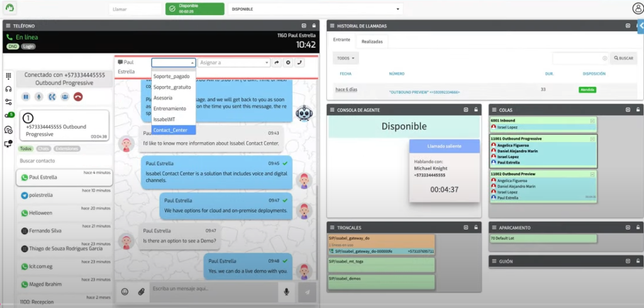Screen dimensions: 644x308
Task: Record a voice message with microphone icon
Action: [x=287, y=292]
